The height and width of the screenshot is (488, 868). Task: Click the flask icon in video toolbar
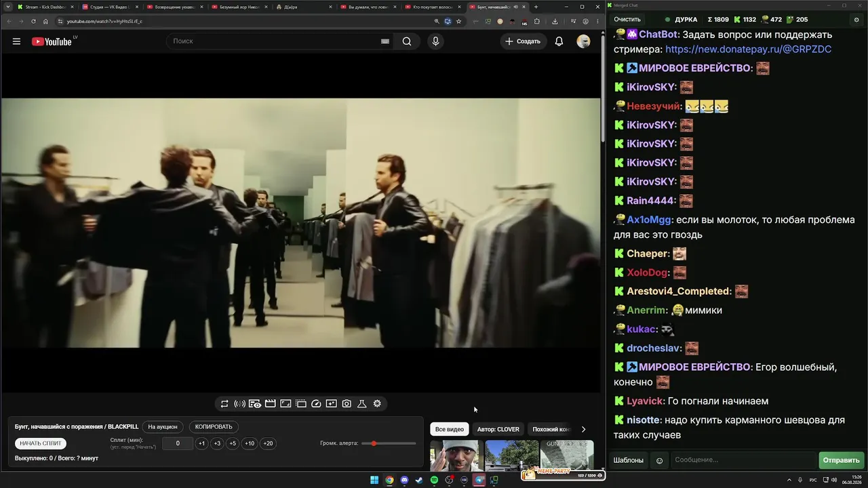point(362,404)
